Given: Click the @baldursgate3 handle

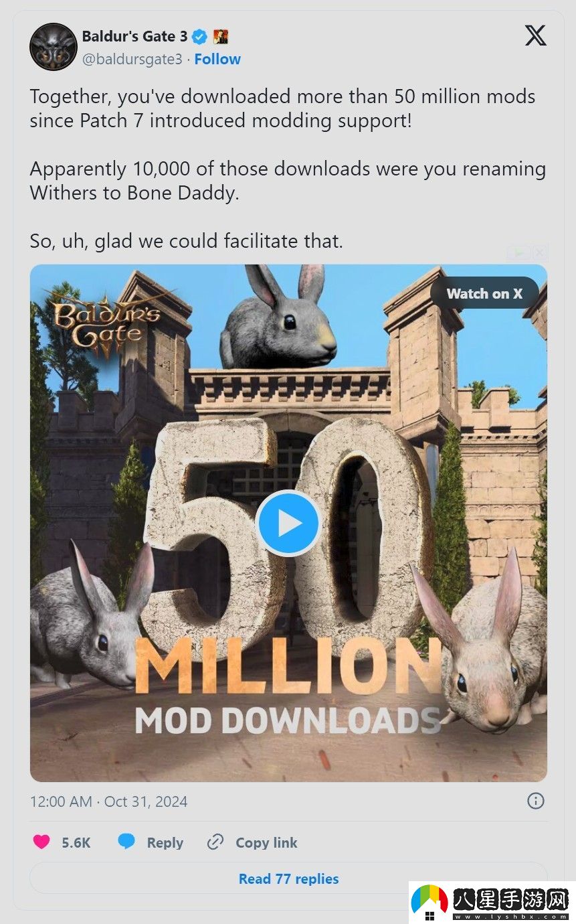Looking at the screenshot, I should coord(132,59).
